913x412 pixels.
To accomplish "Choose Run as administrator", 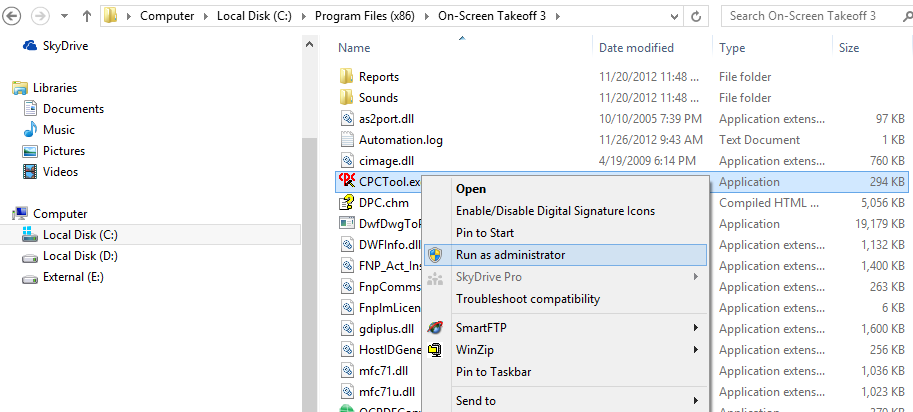I will pyautogui.click(x=565, y=255).
